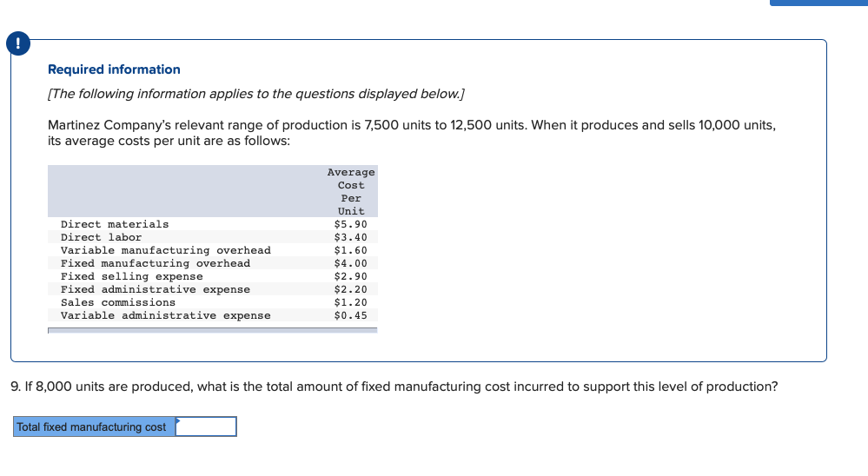Viewport: 868px width, 476px height.
Task: Click the Variable administrative expense row label
Action: [165, 315]
